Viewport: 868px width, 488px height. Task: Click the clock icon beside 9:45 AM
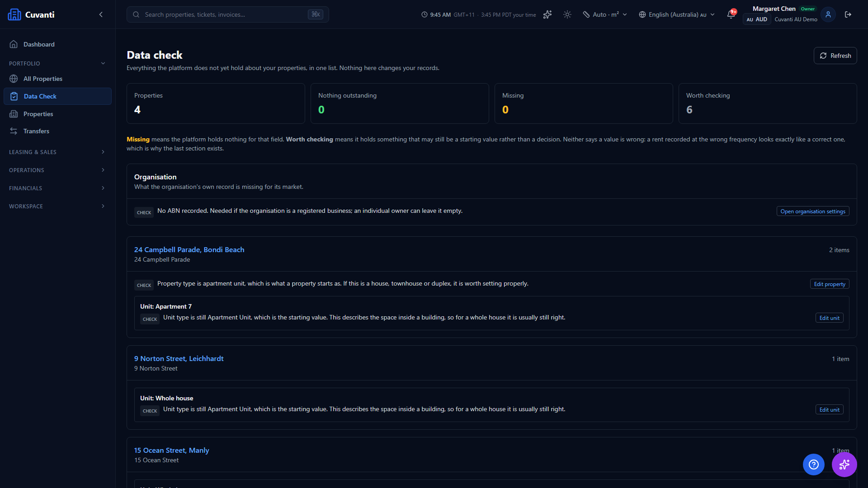[x=425, y=14]
